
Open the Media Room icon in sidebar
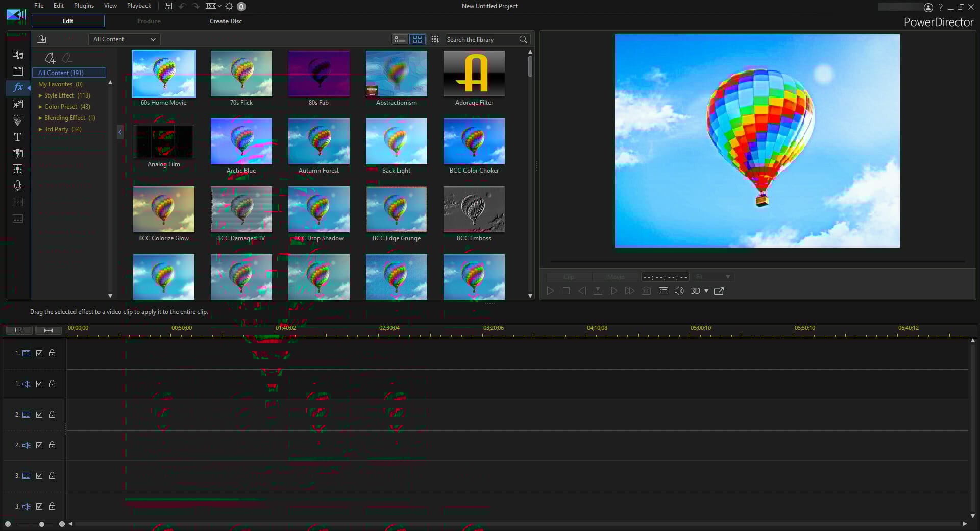point(18,55)
